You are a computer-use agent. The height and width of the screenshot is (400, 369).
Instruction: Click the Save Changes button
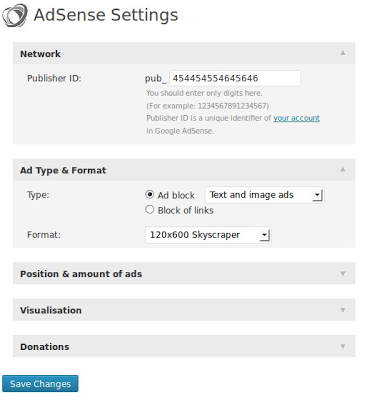(40, 384)
